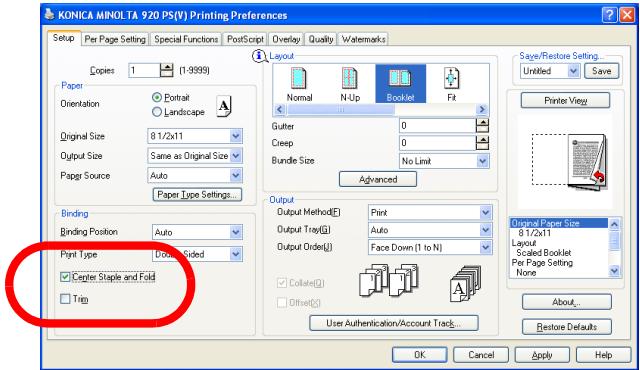Image resolution: width=640 pixels, height=370 pixels.
Task: Open the Overlay tab
Action: click(x=286, y=39)
